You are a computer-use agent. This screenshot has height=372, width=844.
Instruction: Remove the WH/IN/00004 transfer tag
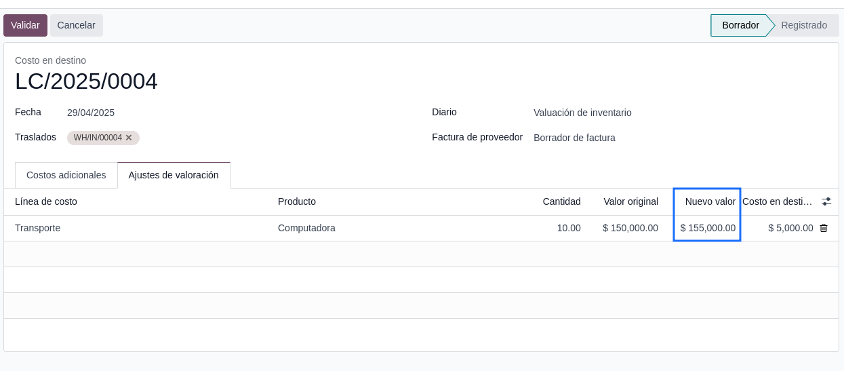pyautogui.click(x=129, y=138)
